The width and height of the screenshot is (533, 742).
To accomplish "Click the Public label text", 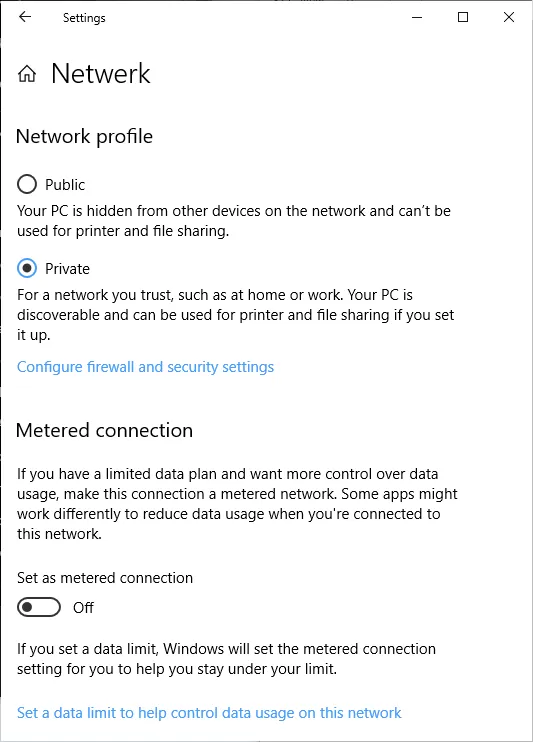I will pyautogui.click(x=65, y=185).
